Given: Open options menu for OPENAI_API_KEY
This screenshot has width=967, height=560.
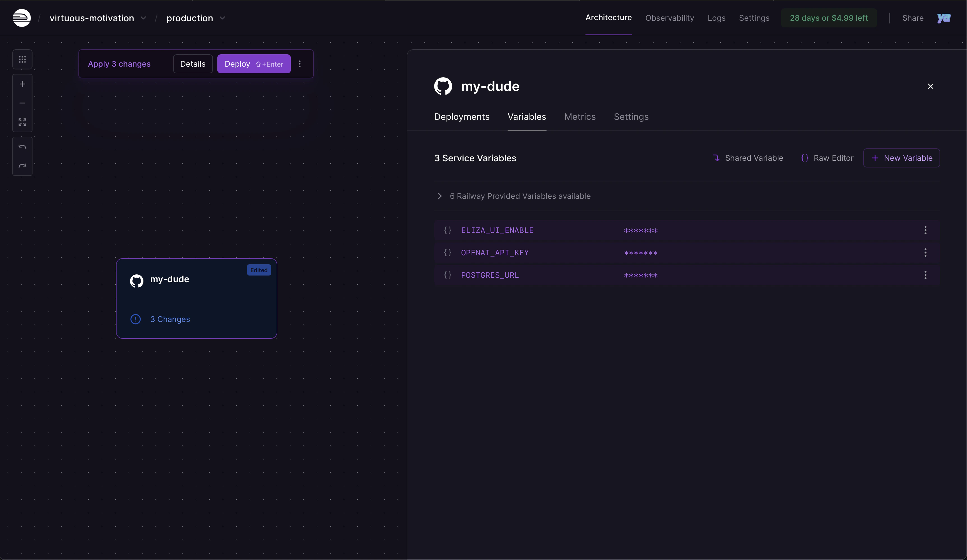Looking at the screenshot, I should pos(925,253).
